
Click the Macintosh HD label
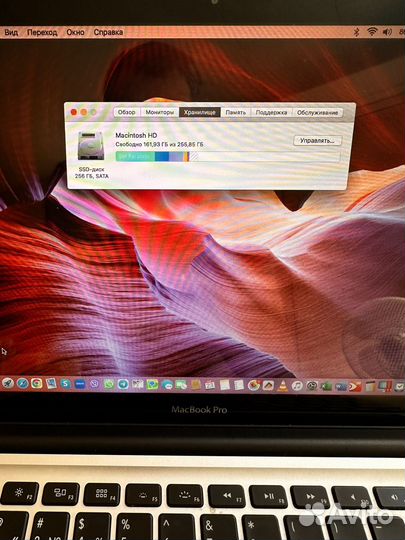[136, 135]
